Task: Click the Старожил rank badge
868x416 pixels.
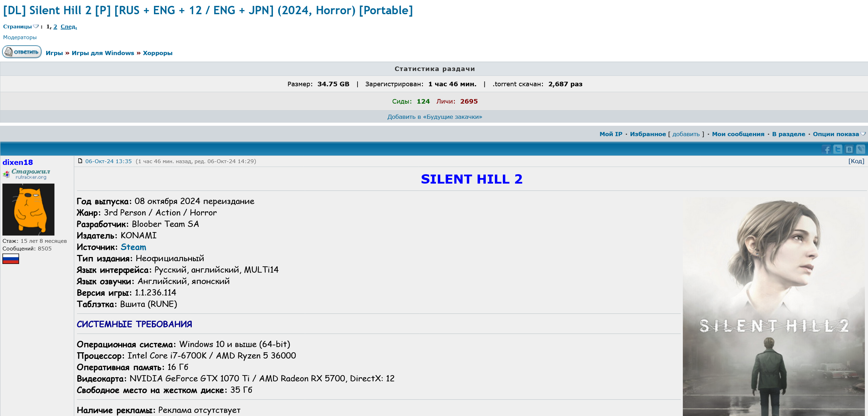Action: [x=26, y=174]
